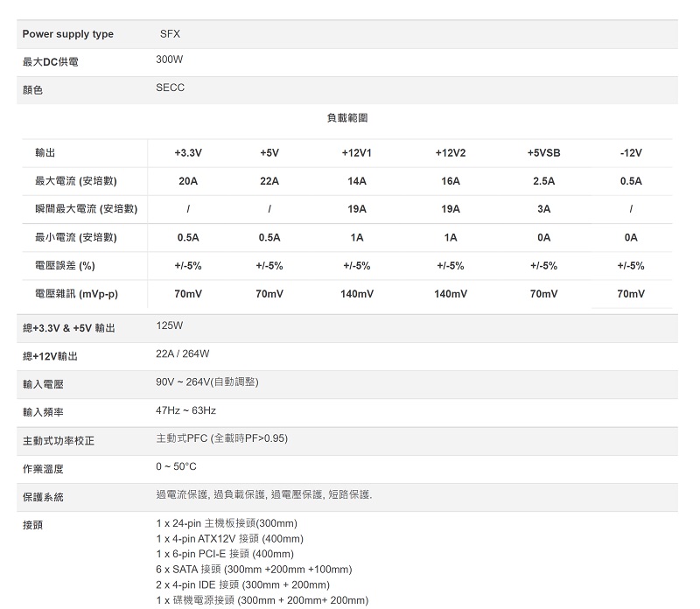Screen dimensions: 700x609
Task: Click the +/-5% cell under -12V
Action: 631,266
